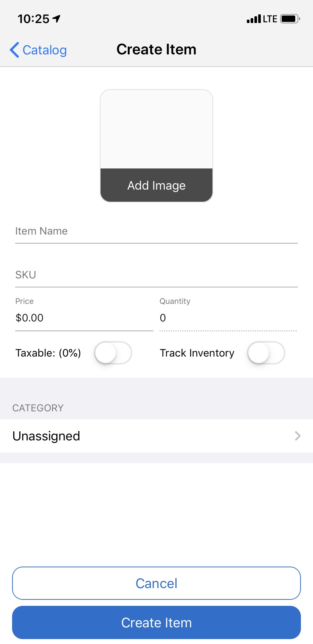Select the Unassigned category row
Viewport: 313px width, 644px height.
pos(156,436)
